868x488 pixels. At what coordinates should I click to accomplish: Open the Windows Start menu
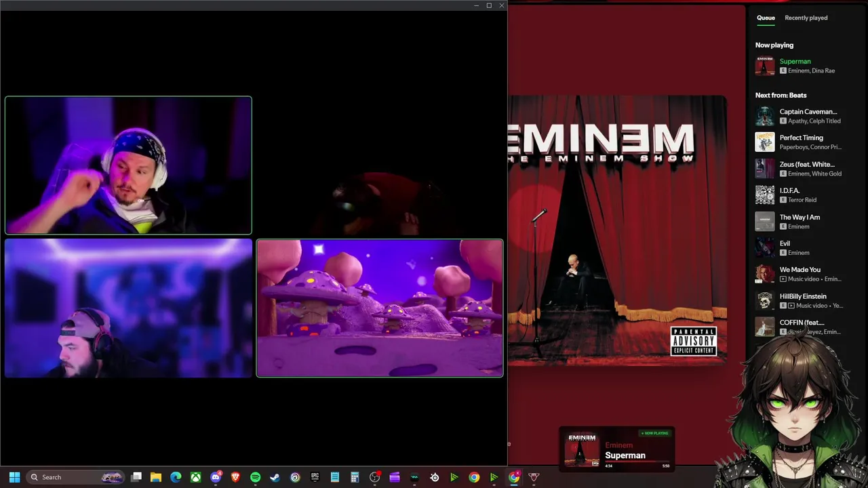click(x=14, y=477)
